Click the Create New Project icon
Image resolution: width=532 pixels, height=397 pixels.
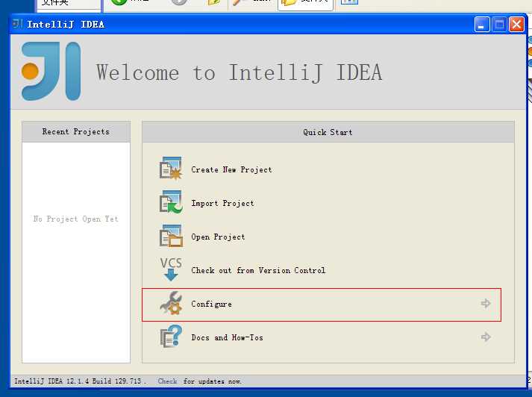click(x=171, y=169)
